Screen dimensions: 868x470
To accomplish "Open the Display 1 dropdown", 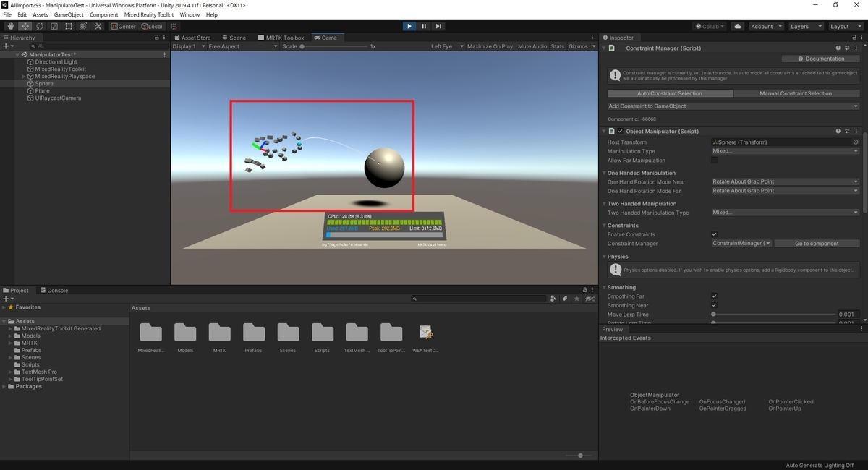I will (x=188, y=46).
